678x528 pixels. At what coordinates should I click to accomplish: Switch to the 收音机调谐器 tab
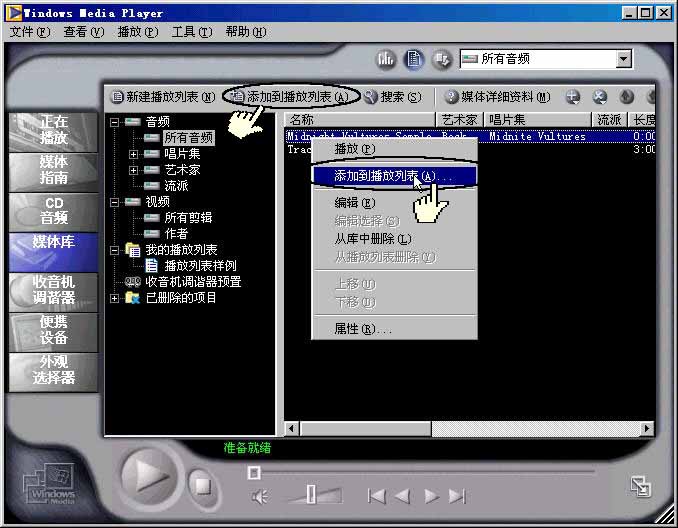[x=53, y=291]
